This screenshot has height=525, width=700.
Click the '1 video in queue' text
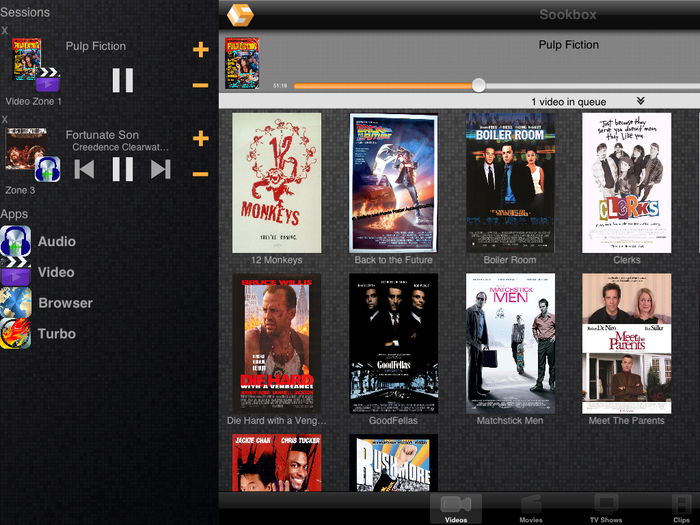[x=568, y=102]
